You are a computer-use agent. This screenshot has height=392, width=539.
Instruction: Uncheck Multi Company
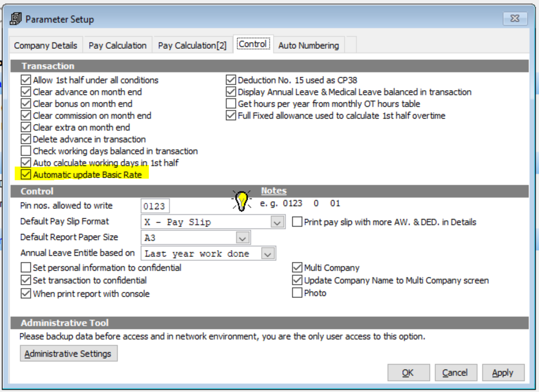[x=297, y=267]
